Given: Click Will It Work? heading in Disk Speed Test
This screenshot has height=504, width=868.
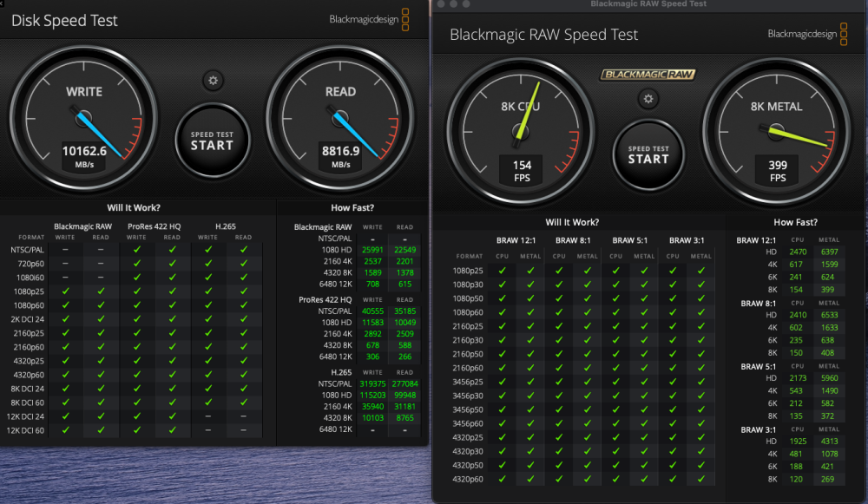Looking at the screenshot, I should point(134,207).
